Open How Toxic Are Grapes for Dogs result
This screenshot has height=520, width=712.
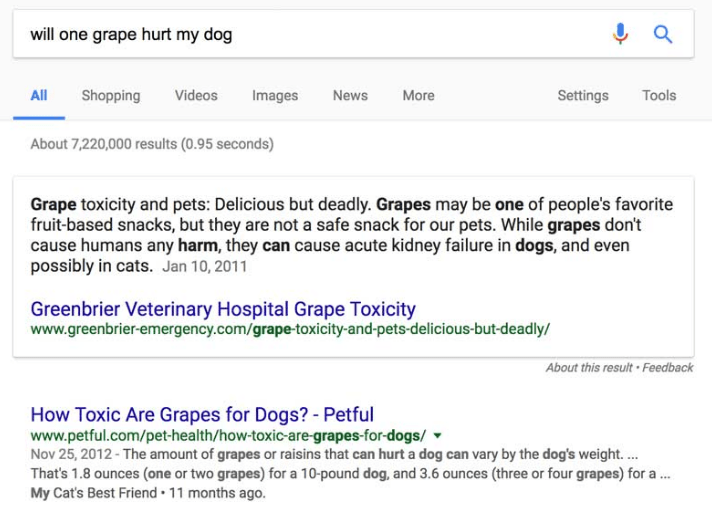coord(202,414)
